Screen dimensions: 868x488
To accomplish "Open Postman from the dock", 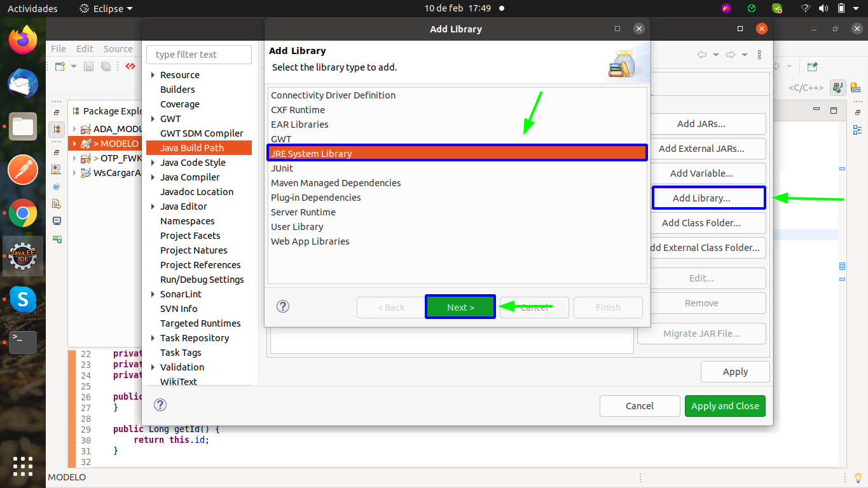I will (23, 170).
